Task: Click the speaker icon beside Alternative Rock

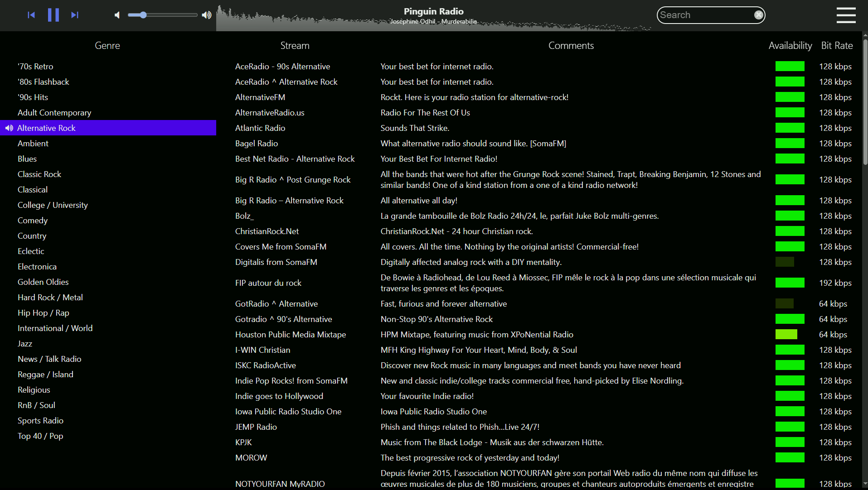Action: click(x=9, y=128)
